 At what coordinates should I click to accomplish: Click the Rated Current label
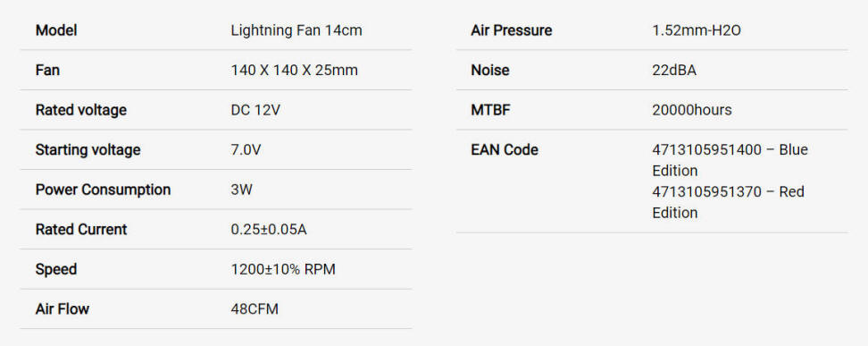tap(81, 230)
